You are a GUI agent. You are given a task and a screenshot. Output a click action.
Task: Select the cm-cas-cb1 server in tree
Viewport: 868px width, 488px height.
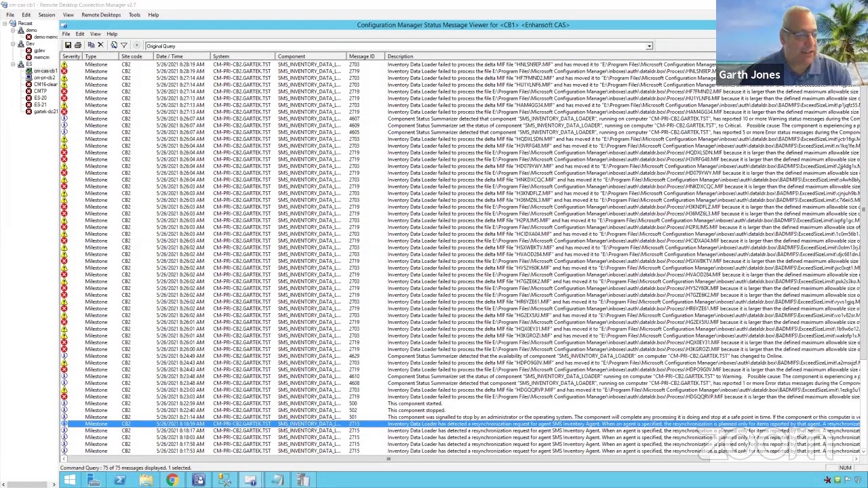point(46,71)
